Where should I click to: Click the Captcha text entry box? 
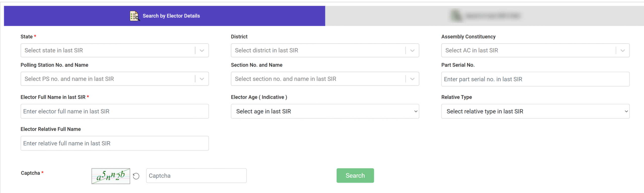pos(196,176)
